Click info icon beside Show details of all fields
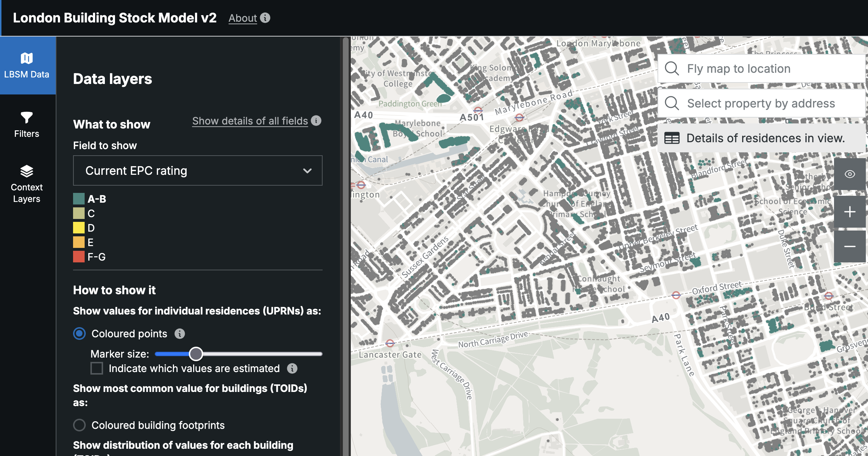Viewport: 868px width, 456px height. point(316,121)
